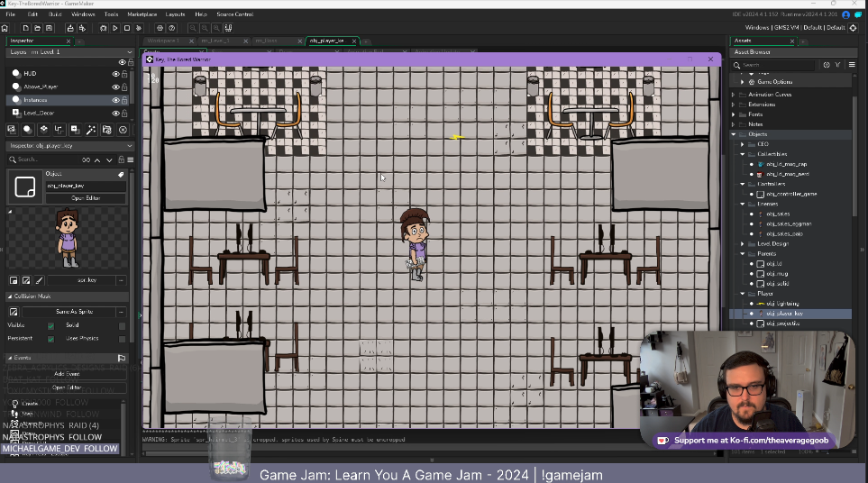
Task: Create a new background layer icon
Action: [x=12, y=130]
